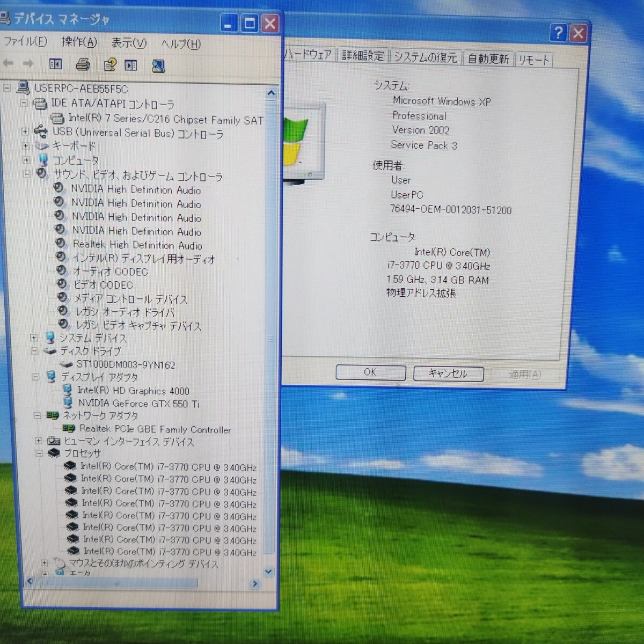Click the システム デバイス category icon
The image size is (644, 644).
49,338
